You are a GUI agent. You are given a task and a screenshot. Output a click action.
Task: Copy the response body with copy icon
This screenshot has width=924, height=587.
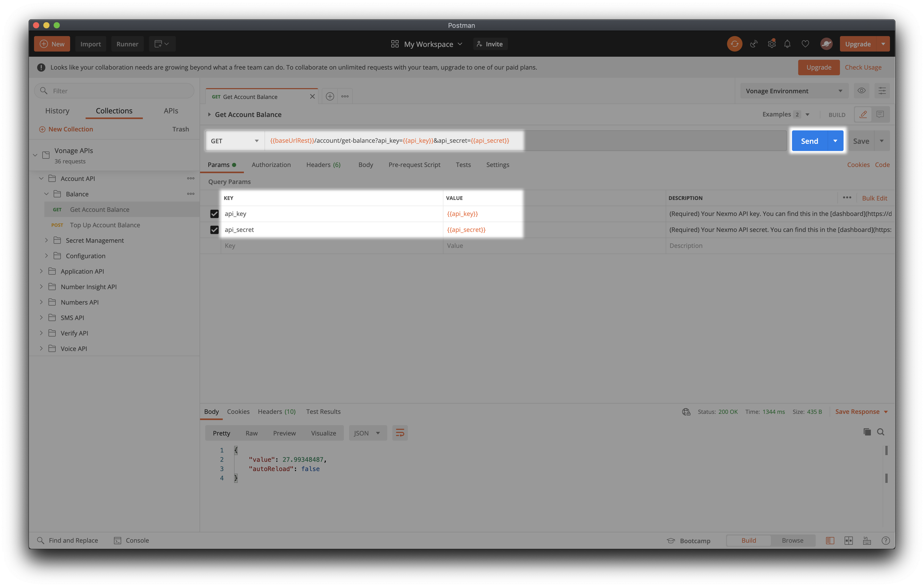pyautogui.click(x=867, y=432)
